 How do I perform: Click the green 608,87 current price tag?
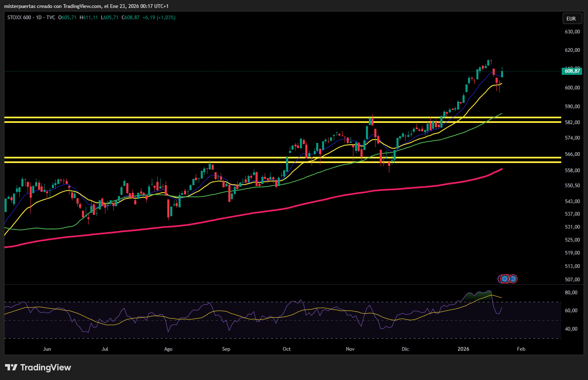point(572,71)
